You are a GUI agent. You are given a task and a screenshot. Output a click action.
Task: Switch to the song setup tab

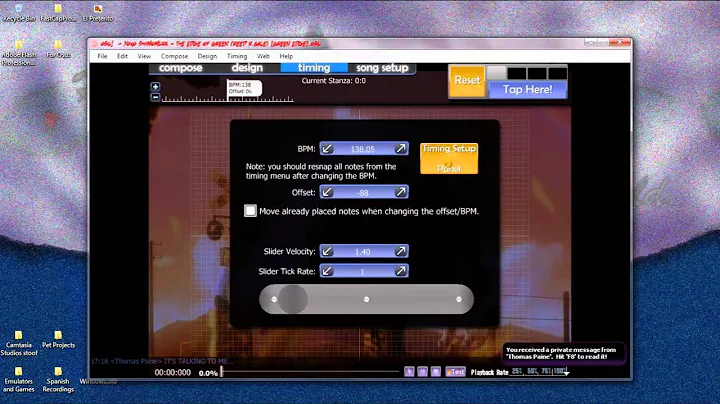[x=382, y=68]
